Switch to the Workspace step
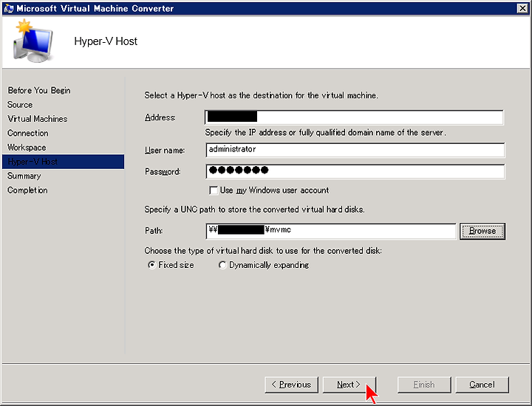The height and width of the screenshot is (406, 532). (x=27, y=148)
